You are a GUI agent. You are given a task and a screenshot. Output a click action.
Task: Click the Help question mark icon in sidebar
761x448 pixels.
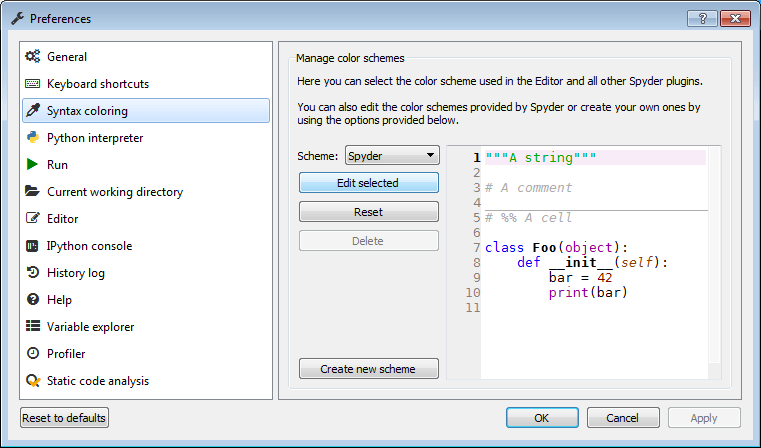point(33,300)
